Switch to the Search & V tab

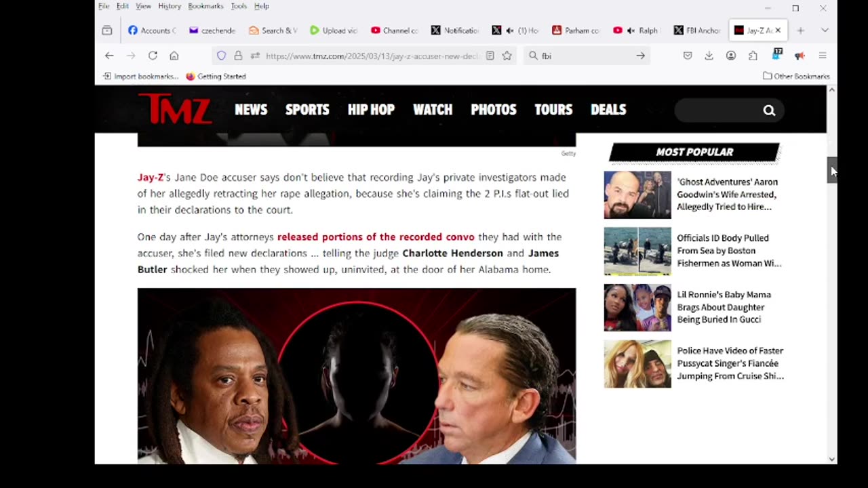[273, 30]
